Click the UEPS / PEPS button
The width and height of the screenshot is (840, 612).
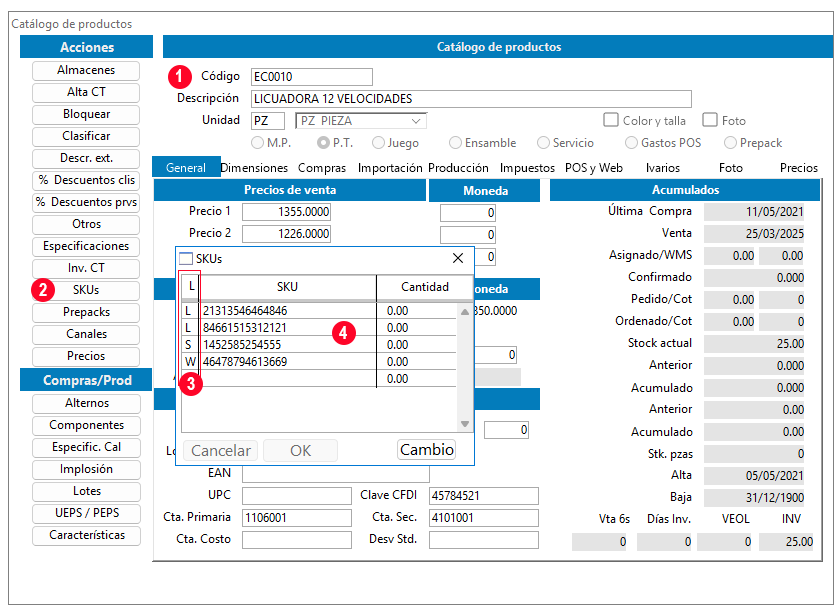tap(86, 513)
